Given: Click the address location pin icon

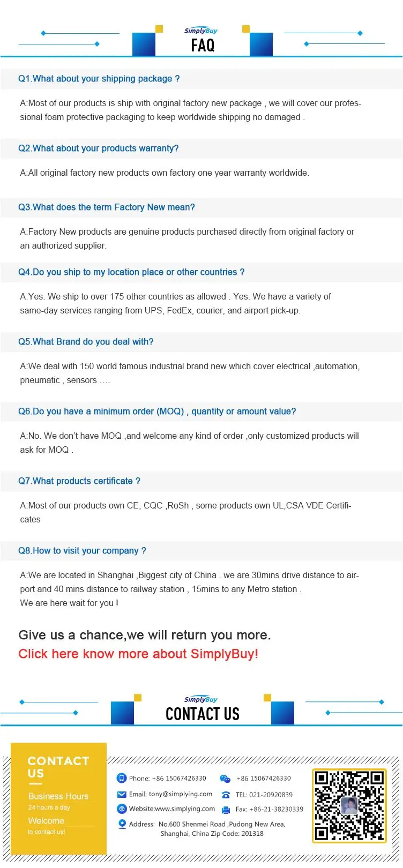Looking at the screenshot, I should tap(122, 824).
